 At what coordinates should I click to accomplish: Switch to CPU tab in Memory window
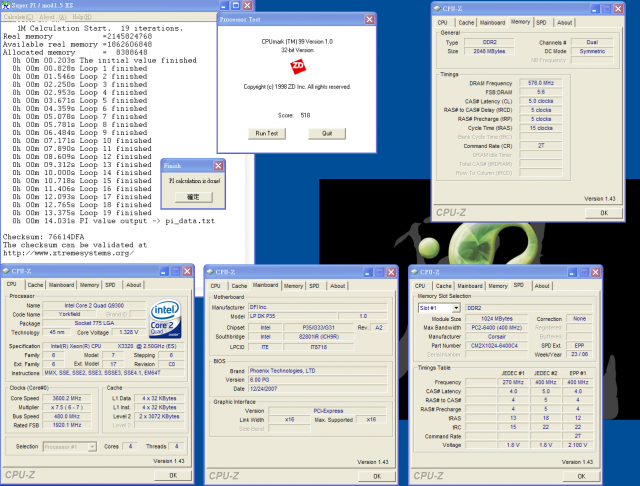tap(443, 23)
